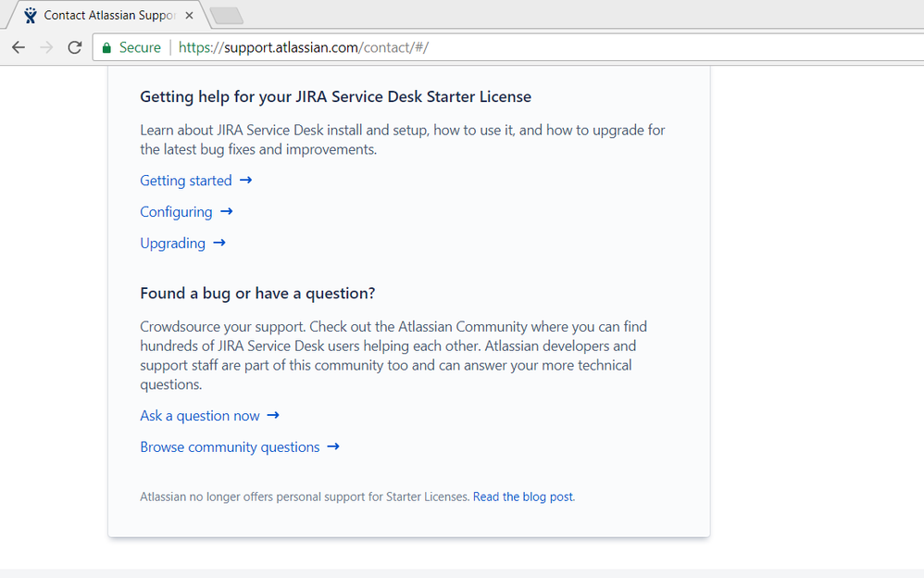Click the arrow next to Getting started
Image resolution: width=924 pixels, height=578 pixels.
[x=245, y=180]
